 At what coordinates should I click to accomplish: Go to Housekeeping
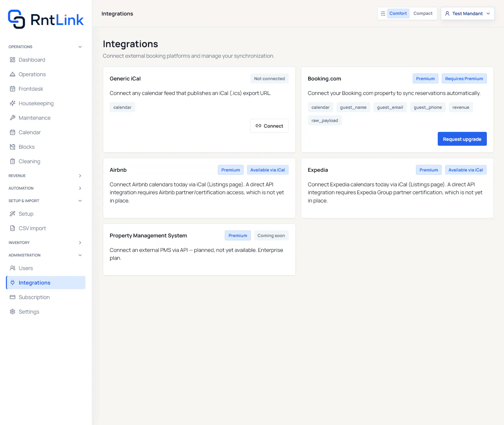pyautogui.click(x=45, y=103)
